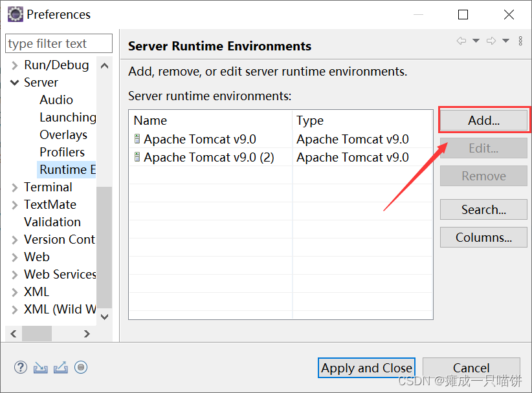
Task: Expand the Terminal tree node
Action: [x=14, y=187]
